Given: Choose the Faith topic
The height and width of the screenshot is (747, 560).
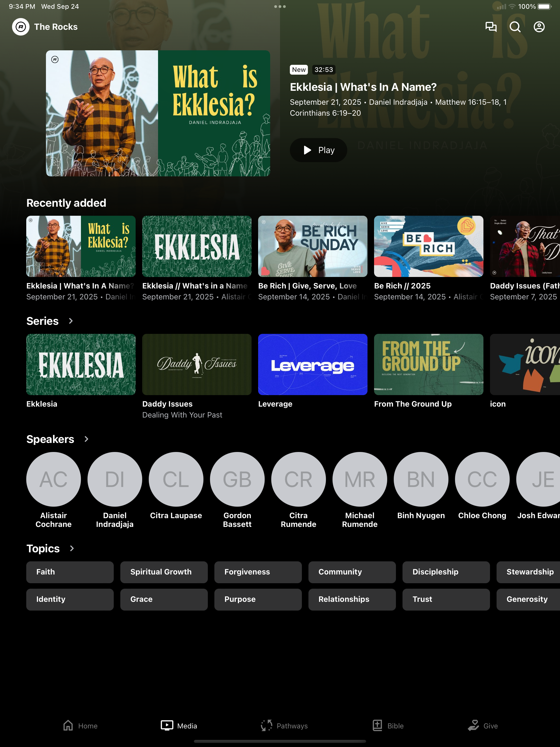Looking at the screenshot, I should (x=70, y=572).
